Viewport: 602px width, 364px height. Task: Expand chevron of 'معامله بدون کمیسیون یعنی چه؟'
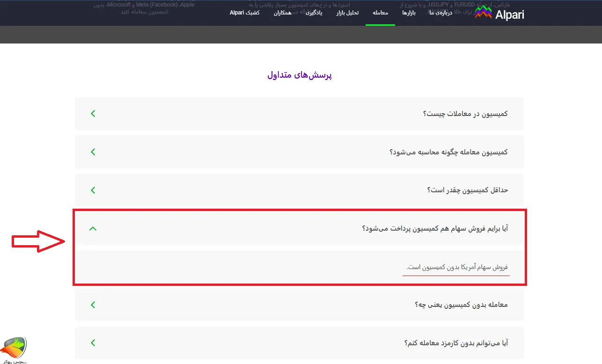[x=93, y=305]
